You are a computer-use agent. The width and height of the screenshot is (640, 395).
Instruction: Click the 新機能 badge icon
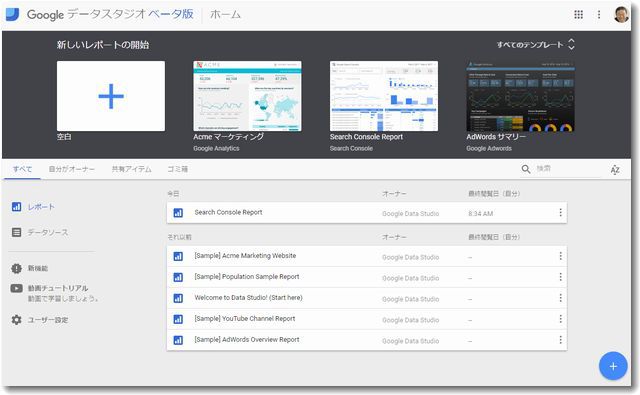pos(16,269)
